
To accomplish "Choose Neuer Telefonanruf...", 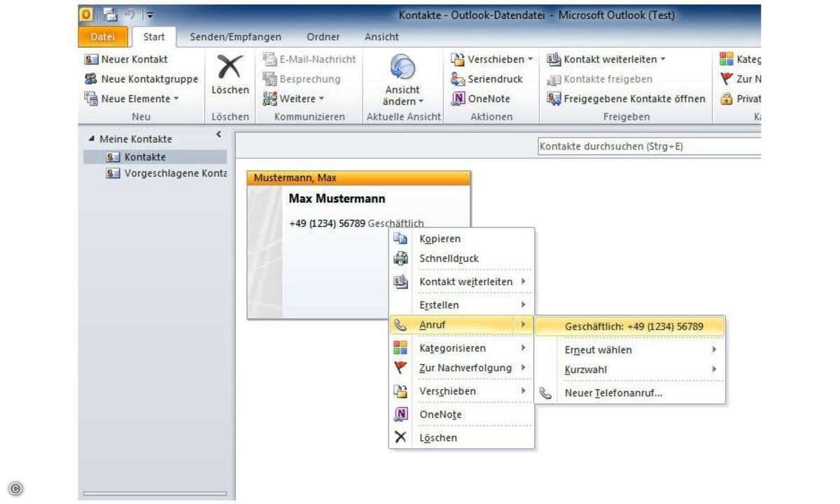I will coord(630,393).
